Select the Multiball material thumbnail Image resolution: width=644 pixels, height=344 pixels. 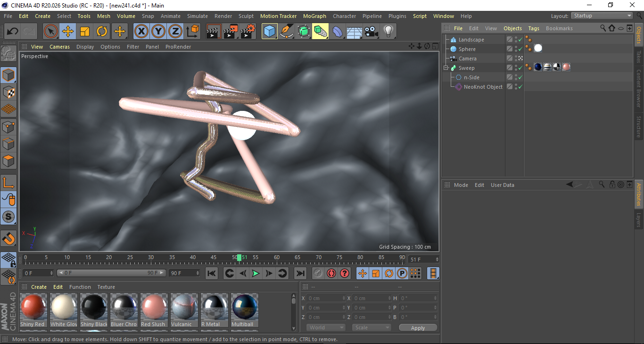(x=244, y=307)
